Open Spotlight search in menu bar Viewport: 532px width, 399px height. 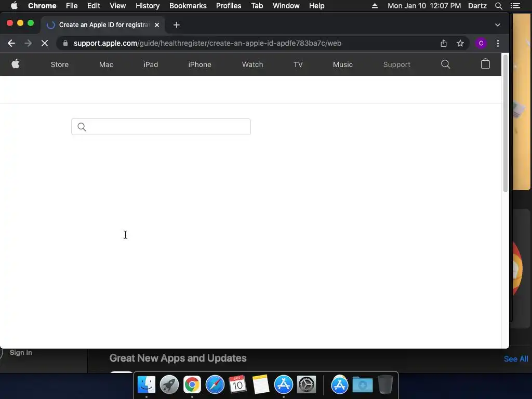click(x=498, y=6)
